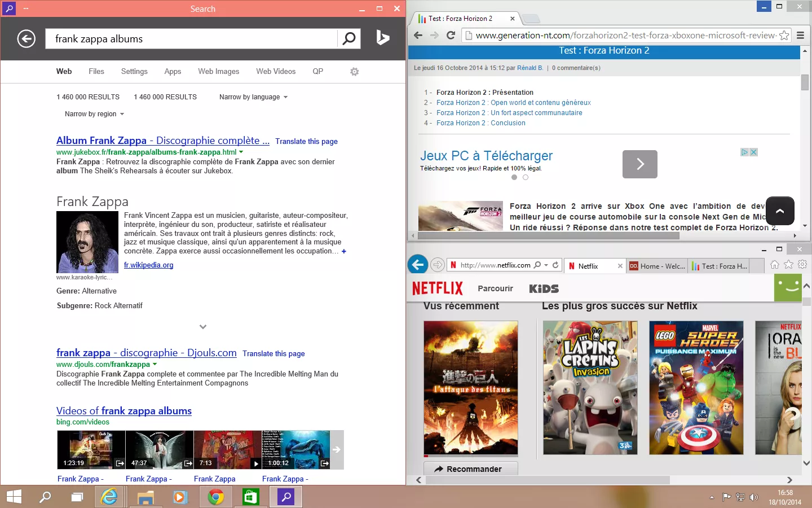Screen dimensions: 812x508
Task: Open Forza Horizon 2 : Conclusion link
Action: tap(481, 123)
